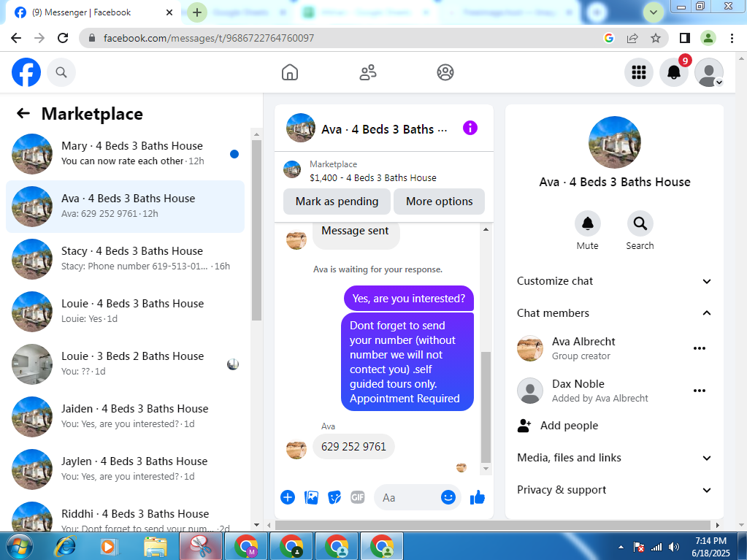Choose a sticker icon in composer
Image resolution: width=747 pixels, height=560 pixels.
point(334,498)
